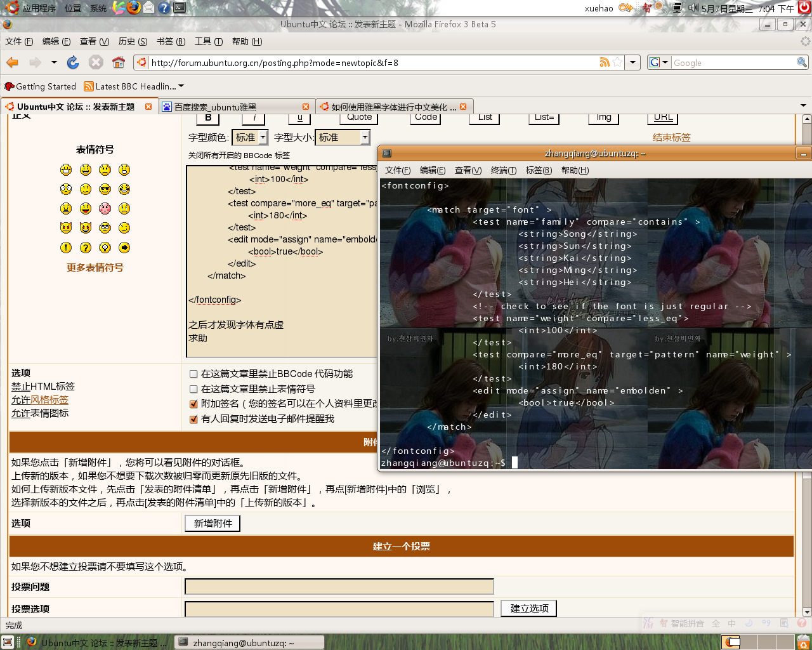Open the Firefox 文件 menu
This screenshot has height=650, width=812.
click(19, 41)
